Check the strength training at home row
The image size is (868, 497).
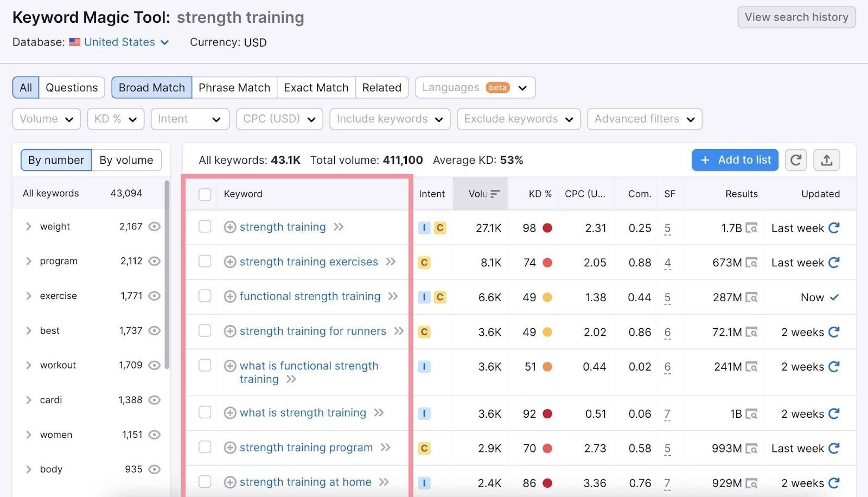[205, 482]
